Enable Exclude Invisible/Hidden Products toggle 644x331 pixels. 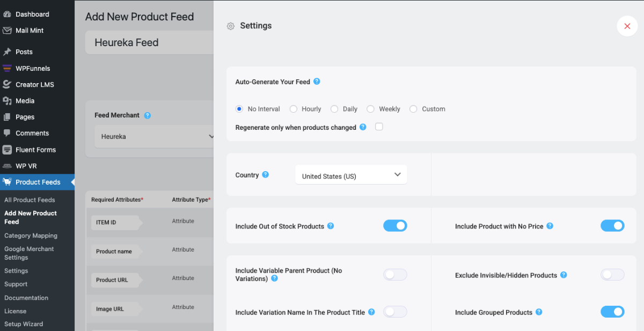coord(612,275)
